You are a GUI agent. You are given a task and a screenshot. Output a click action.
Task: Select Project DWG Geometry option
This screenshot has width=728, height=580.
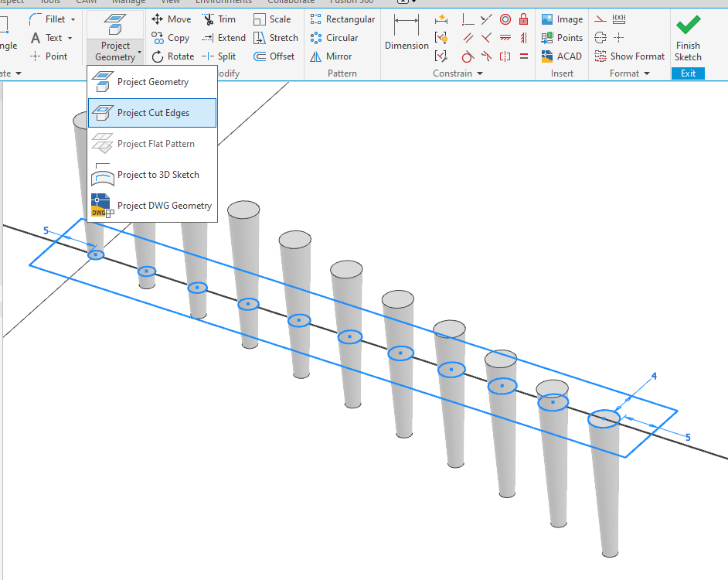click(163, 206)
